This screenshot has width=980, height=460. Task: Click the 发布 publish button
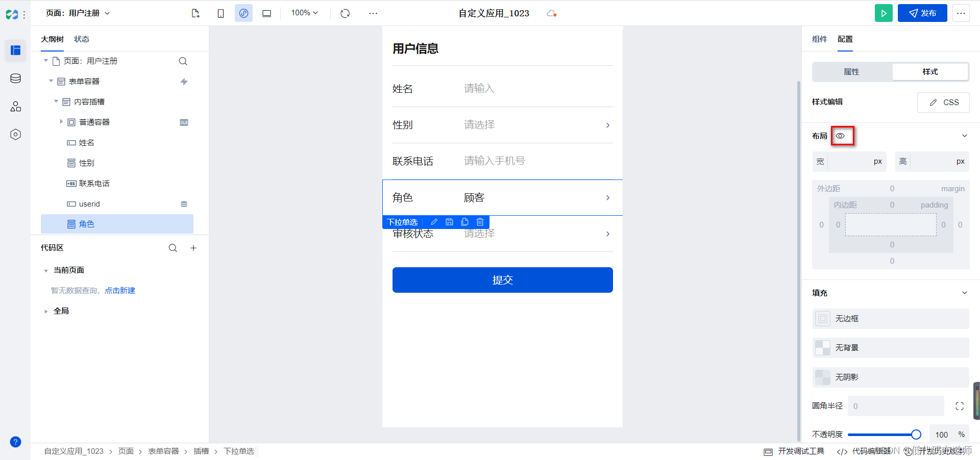click(x=922, y=13)
